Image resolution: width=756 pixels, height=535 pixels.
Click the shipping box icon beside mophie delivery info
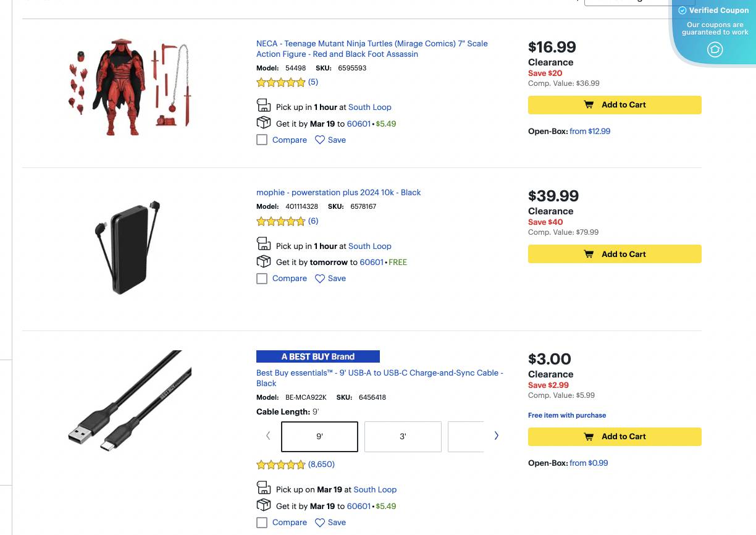coord(264,261)
